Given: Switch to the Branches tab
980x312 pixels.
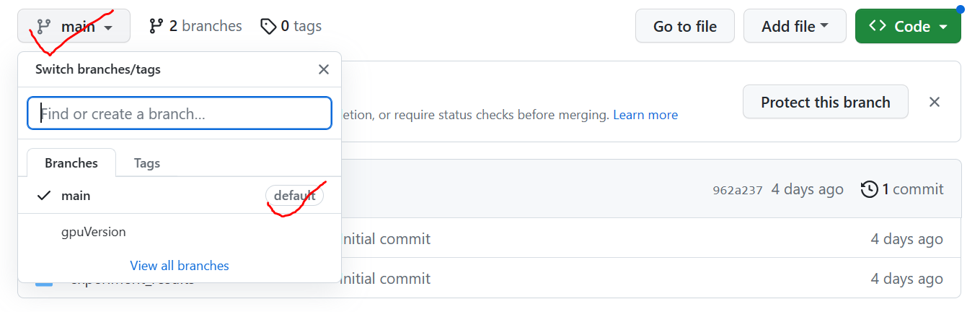Looking at the screenshot, I should coord(71,163).
